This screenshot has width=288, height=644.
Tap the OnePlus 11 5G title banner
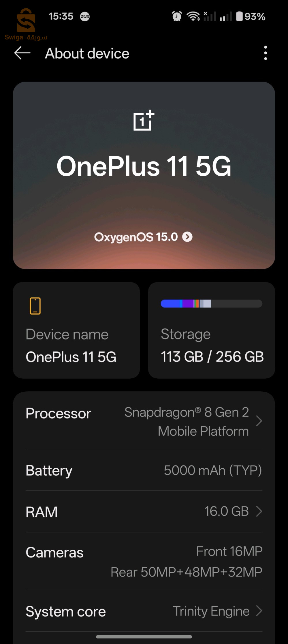click(144, 166)
